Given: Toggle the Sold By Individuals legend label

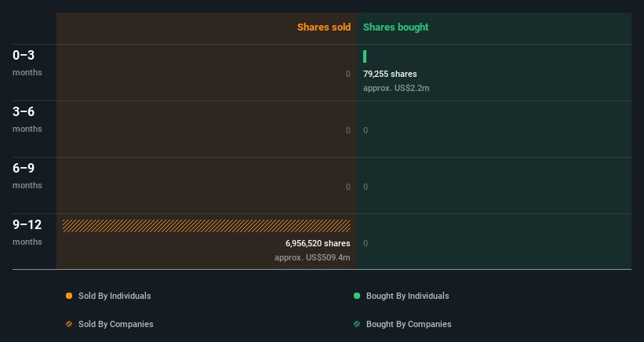Looking at the screenshot, I should point(115,296).
